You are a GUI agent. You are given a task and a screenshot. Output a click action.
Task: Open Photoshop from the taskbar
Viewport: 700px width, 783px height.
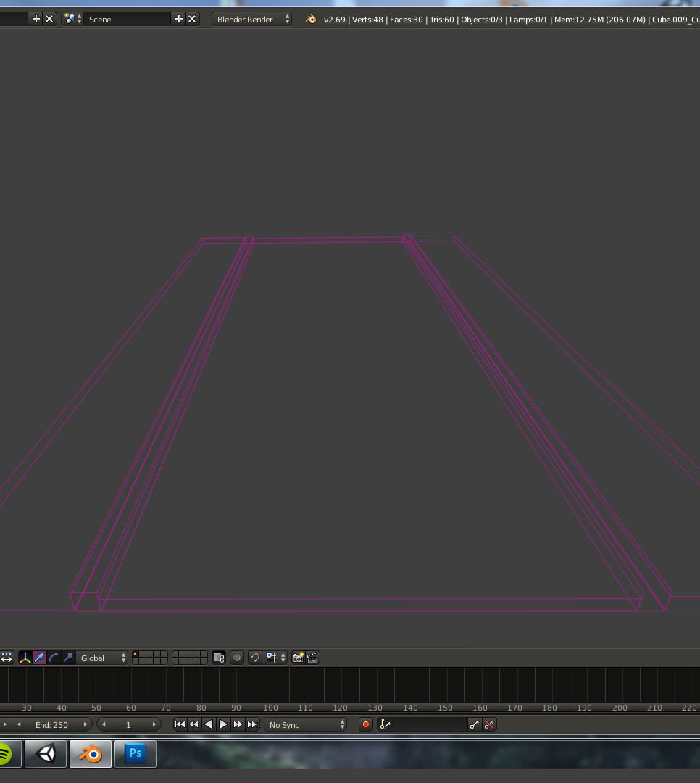[x=136, y=753]
